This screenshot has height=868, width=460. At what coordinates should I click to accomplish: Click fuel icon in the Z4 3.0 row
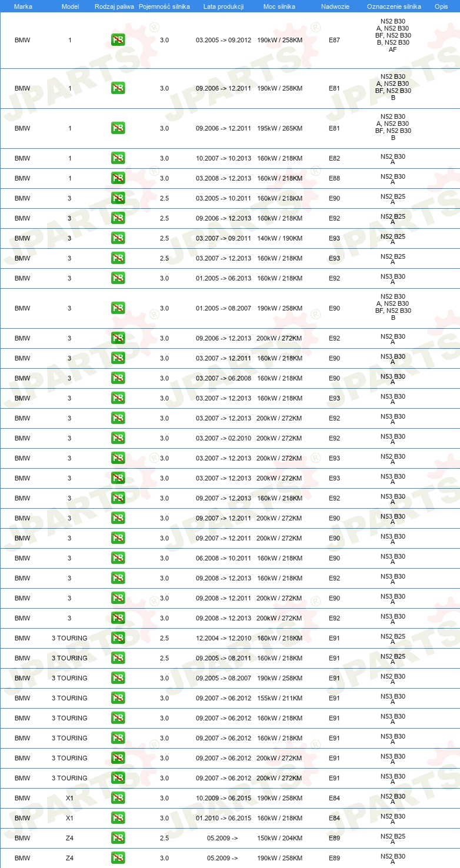[x=118, y=858]
